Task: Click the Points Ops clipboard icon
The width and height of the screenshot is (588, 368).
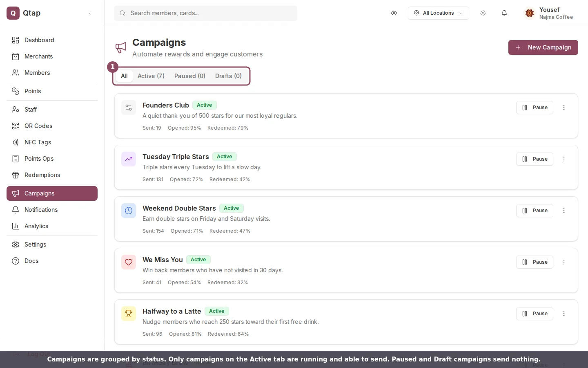Action: (x=16, y=159)
